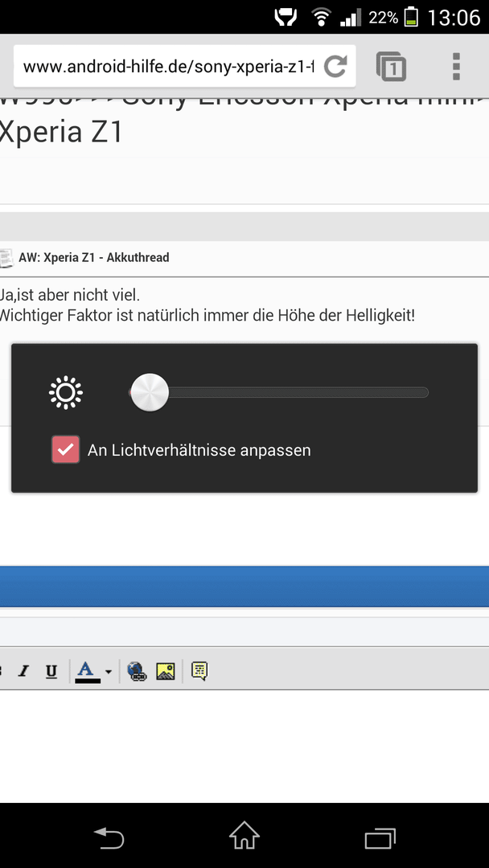Open the recent apps button
This screenshot has width=489, height=868.
380,837
